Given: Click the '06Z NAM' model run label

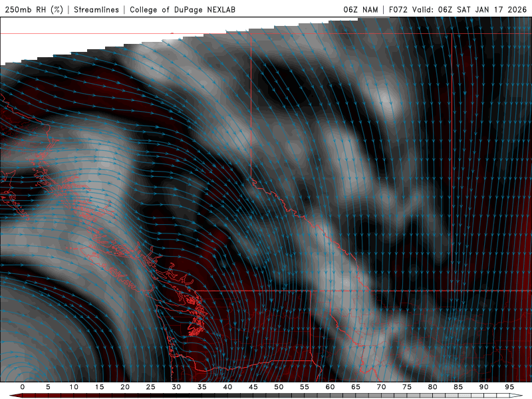Looking at the screenshot, I should [x=360, y=9].
